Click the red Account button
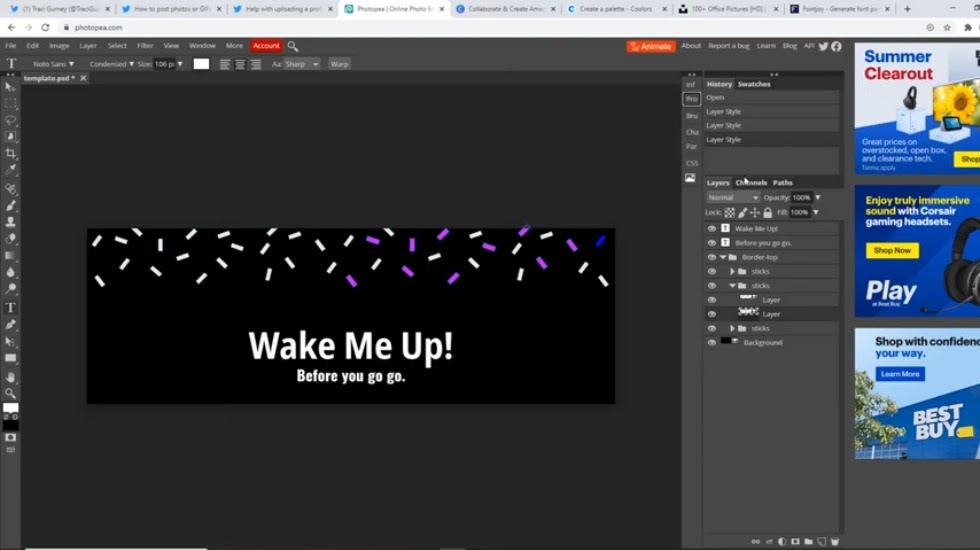Image resolution: width=980 pixels, height=550 pixels. [x=266, y=46]
